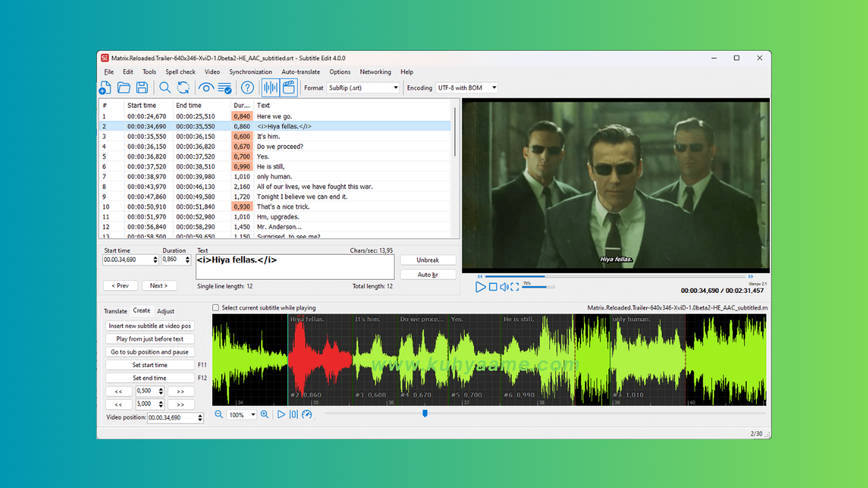
Task: Open the File menu
Action: click(x=108, y=72)
